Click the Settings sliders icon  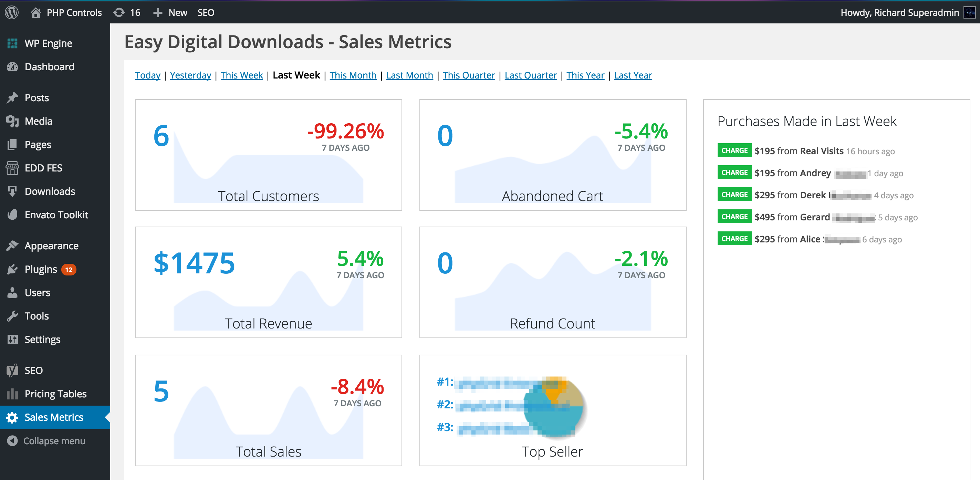pos(12,339)
